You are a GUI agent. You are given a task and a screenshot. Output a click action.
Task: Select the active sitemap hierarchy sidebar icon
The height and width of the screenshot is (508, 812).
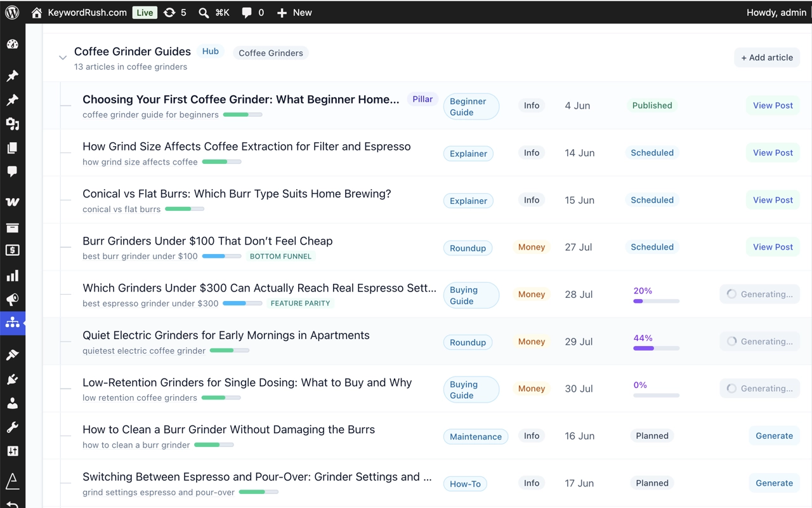click(x=12, y=323)
